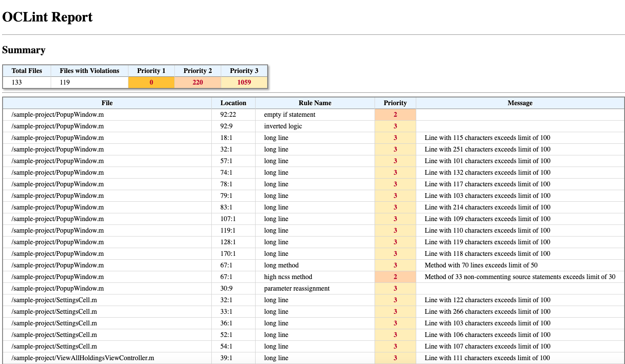Image resolution: width=625 pixels, height=364 pixels.
Task: Select the Summary section heading
Action: pos(24,50)
